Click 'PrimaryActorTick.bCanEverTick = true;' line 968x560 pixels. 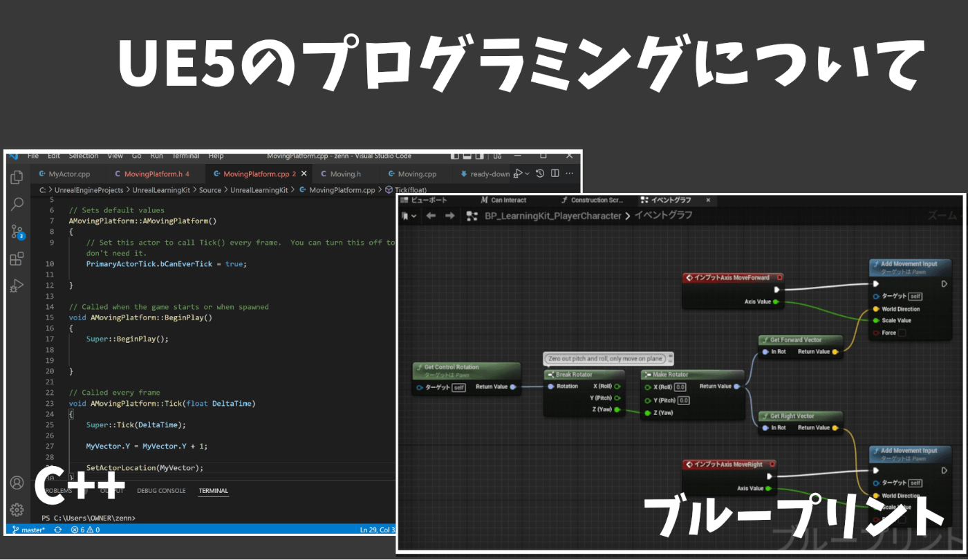point(166,263)
